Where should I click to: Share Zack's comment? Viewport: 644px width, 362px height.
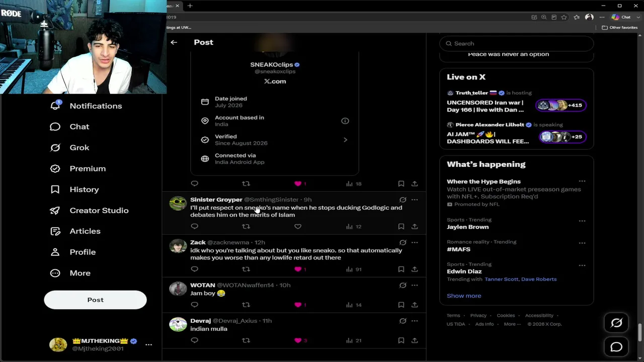415,269
